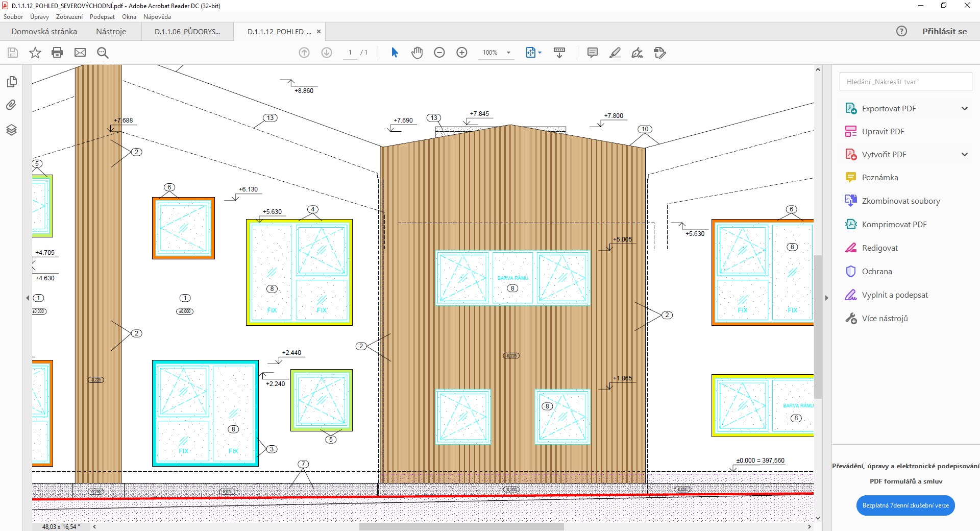Click the zoom out minus icon
Image resolution: width=980 pixels, height=531 pixels.
pos(439,53)
